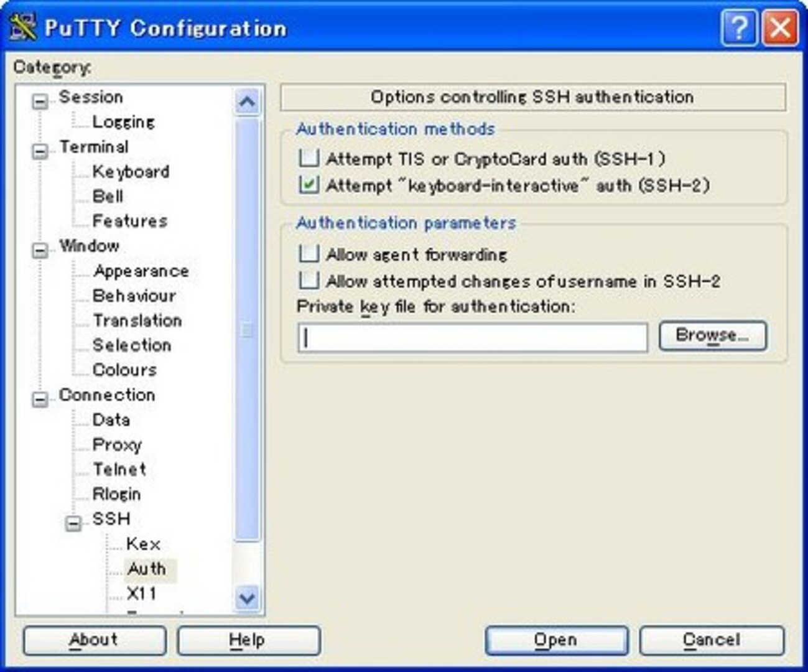The width and height of the screenshot is (808, 672).
Task: Browse for a private key file
Action: pos(712,336)
